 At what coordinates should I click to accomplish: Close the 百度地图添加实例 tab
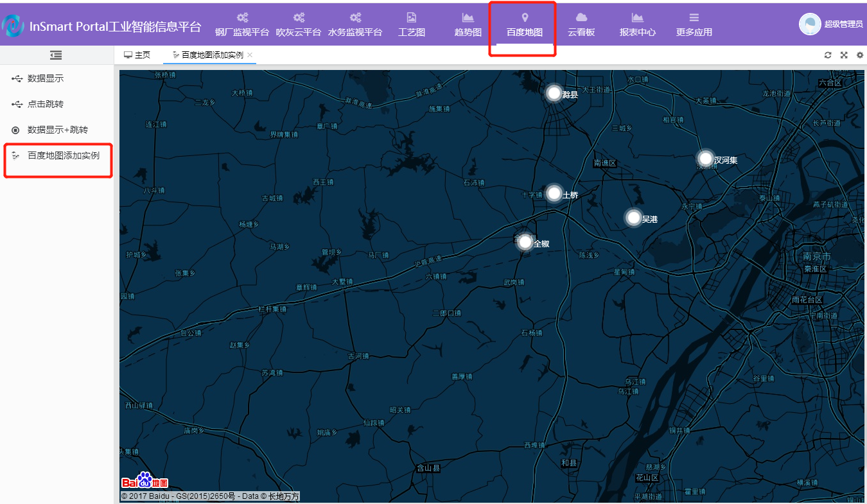(250, 55)
